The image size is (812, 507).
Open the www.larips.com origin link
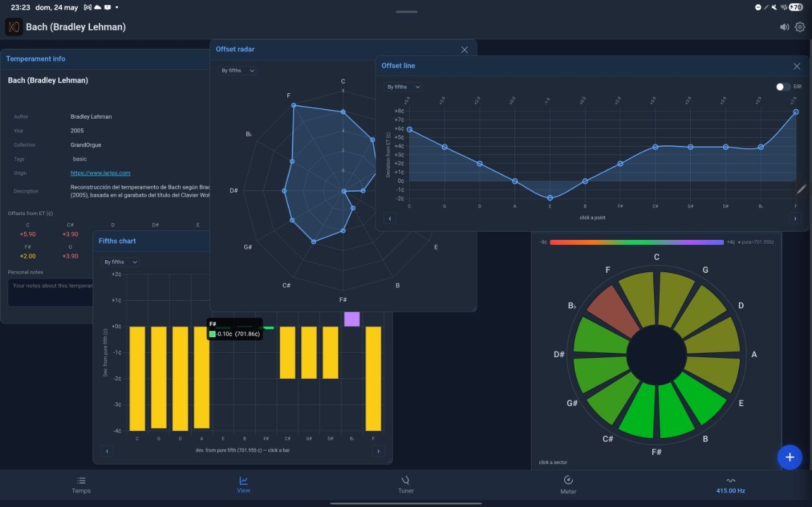click(x=100, y=173)
